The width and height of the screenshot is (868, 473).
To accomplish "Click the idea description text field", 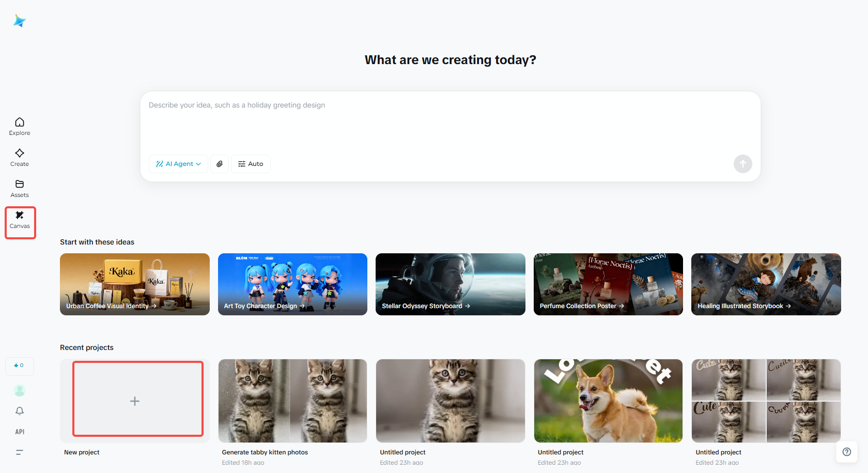I will (450, 124).
